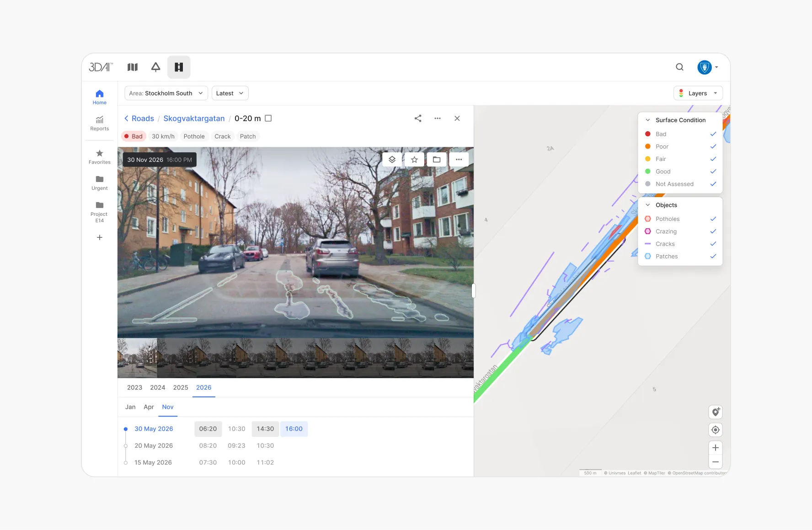Click the share icon for this road segment
Image resolution: width=812 pixels, height=530 pixels.
pos(418,118)
